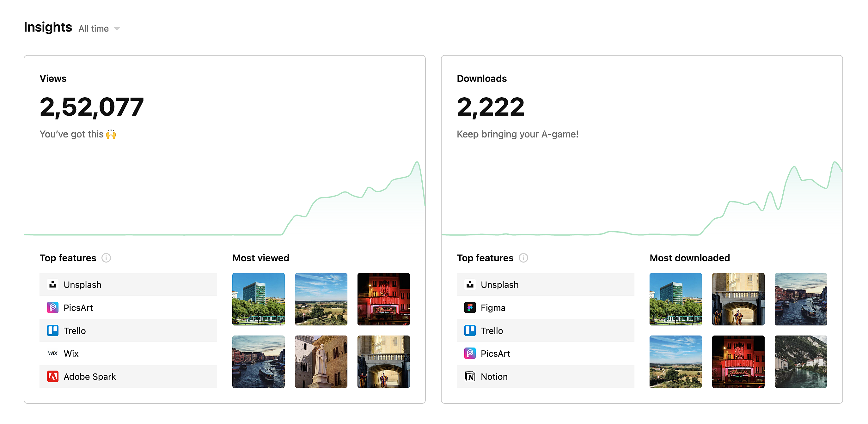Select the Unsplash row under Downloads features
Viewport: 868px width, 424px height.
coord(545,285)
